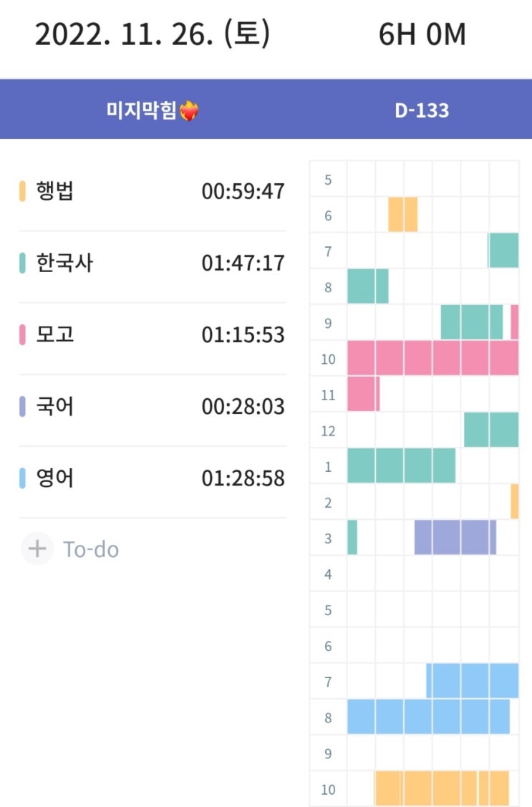Click the orange color tag beside 행법

(23, 192)
